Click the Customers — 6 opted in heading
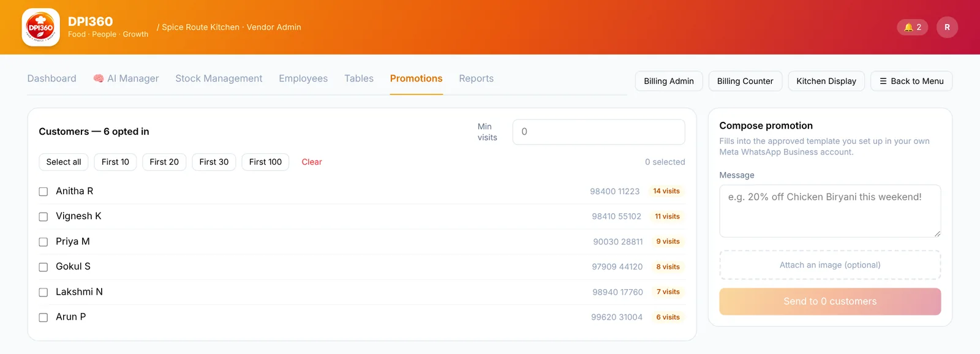The image size is (980, 354). tap(94, 132)
